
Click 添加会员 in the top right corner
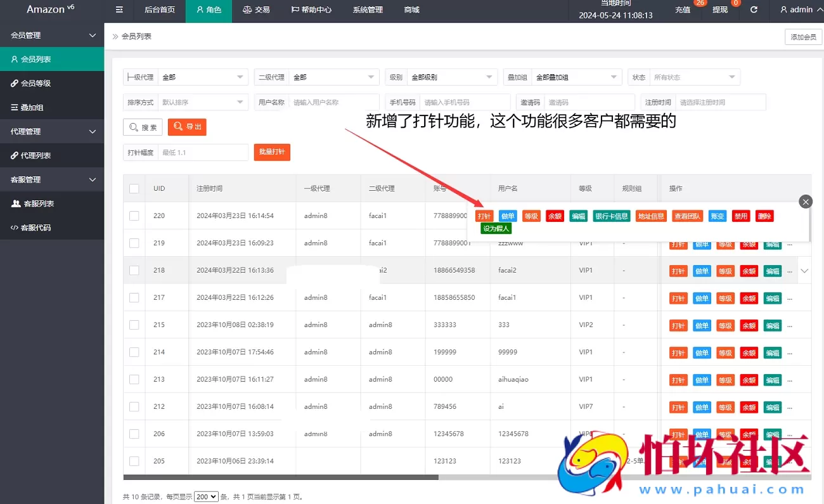(x=802, y=37)
